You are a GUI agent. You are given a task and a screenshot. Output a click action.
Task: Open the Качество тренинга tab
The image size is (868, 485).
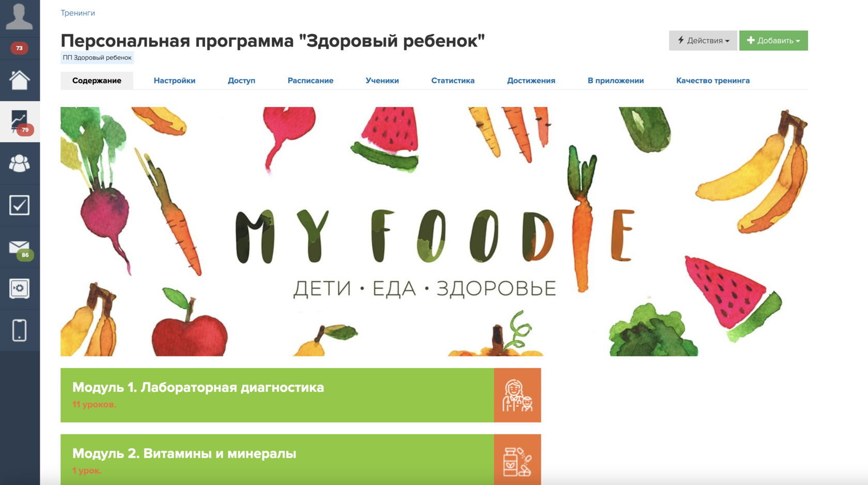tap(713, 81)
